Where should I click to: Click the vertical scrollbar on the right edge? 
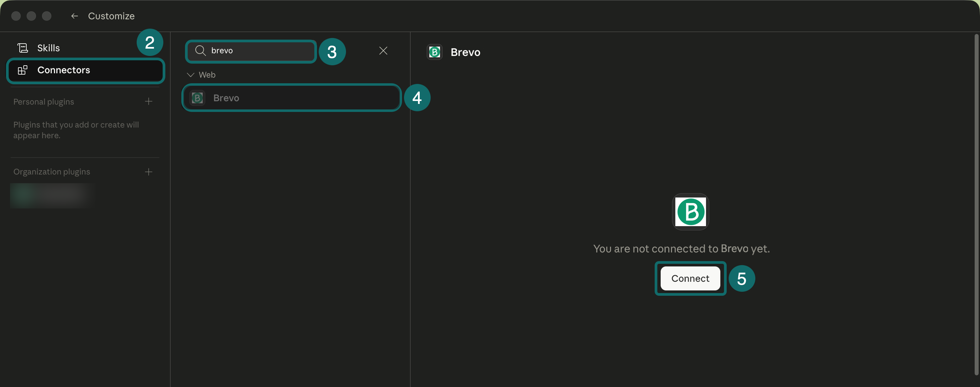(976, 205)
